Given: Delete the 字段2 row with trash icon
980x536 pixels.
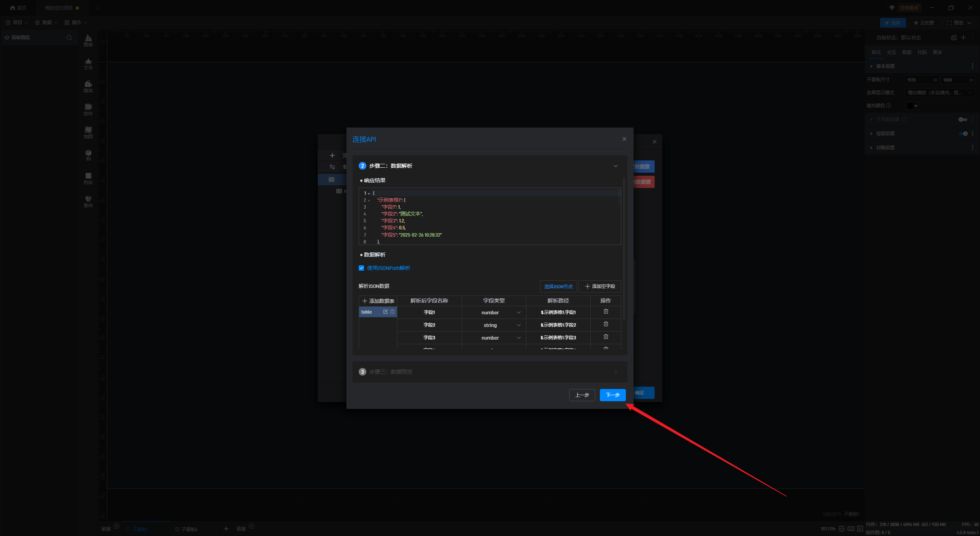Looking at the screenshot, I should [x=606, y=324].
